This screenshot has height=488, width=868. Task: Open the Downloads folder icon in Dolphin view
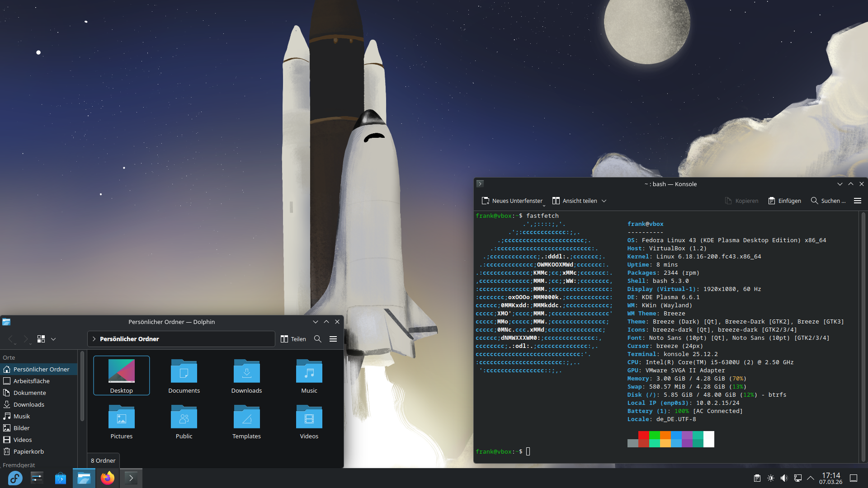coord(246,375)
